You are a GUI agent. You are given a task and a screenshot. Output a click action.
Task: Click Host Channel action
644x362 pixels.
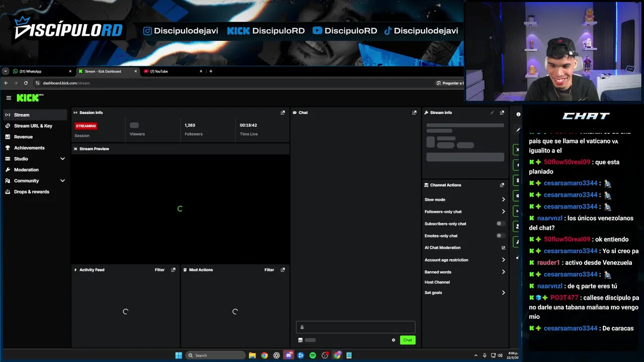click(437, 283)
